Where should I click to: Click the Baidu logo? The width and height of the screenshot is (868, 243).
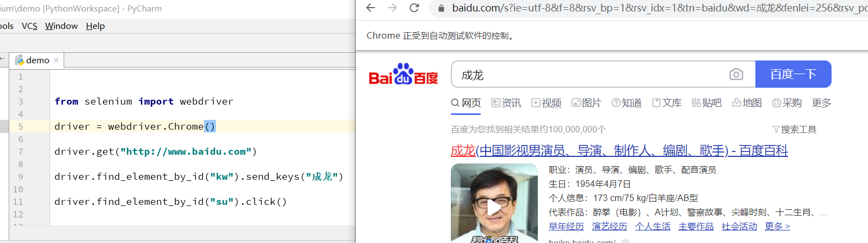click(x=403, y=75)
